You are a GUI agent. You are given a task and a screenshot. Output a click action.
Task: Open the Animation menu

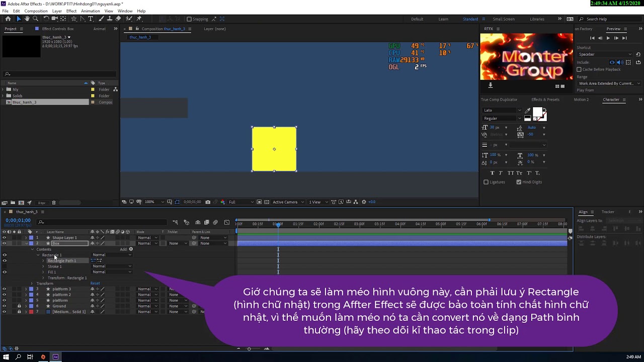(91, 11)
